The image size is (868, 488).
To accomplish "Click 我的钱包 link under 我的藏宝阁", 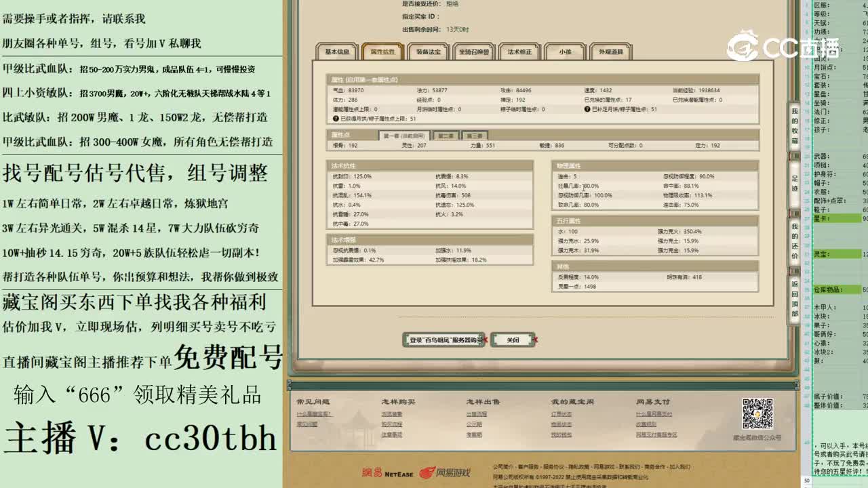I will tap(561, 434).
